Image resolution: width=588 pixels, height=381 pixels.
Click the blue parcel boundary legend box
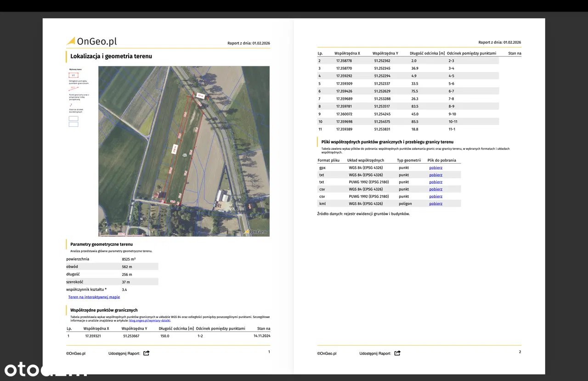tap(73, 124)
